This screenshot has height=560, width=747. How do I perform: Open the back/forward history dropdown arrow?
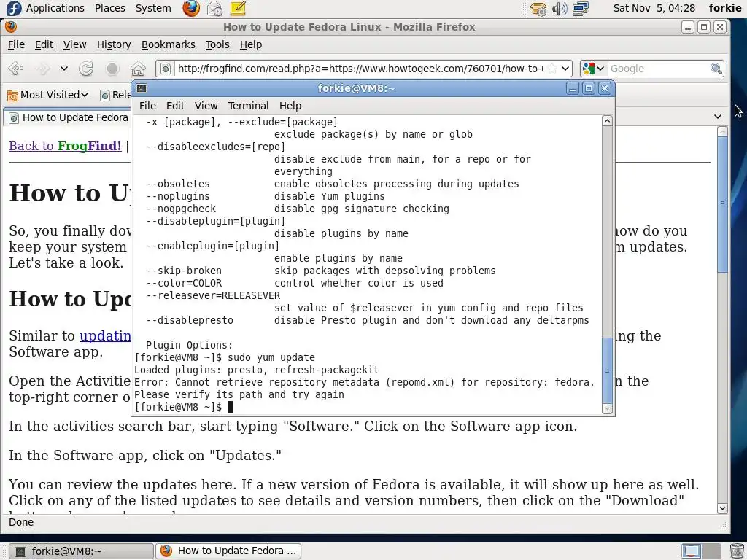click(64, 69)
